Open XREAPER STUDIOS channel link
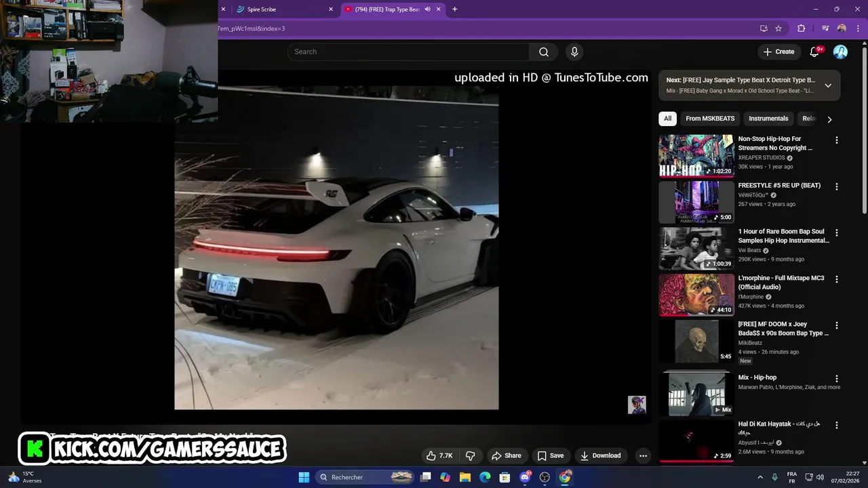This screenshot has width=868, height=488. [x=762, y=158]
